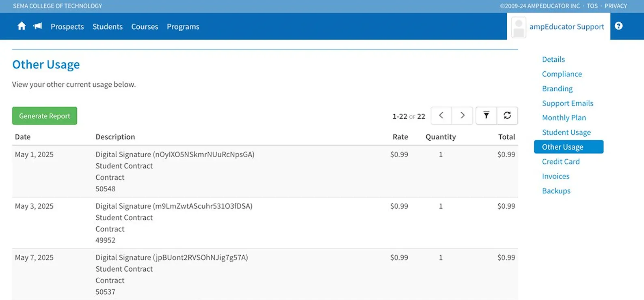Open the Invoices page
The width and height of the screenshot is (644, 300).
click(x=556, y=176)
